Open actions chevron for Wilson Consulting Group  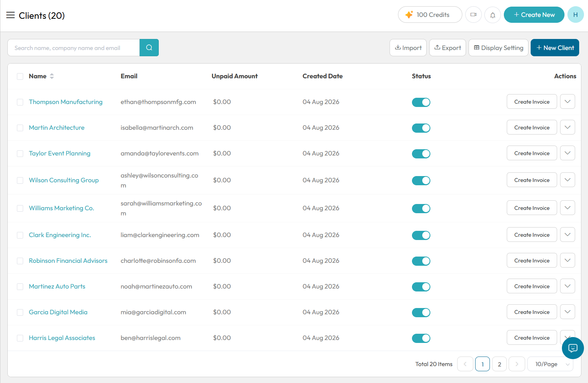tap(567, 180)
